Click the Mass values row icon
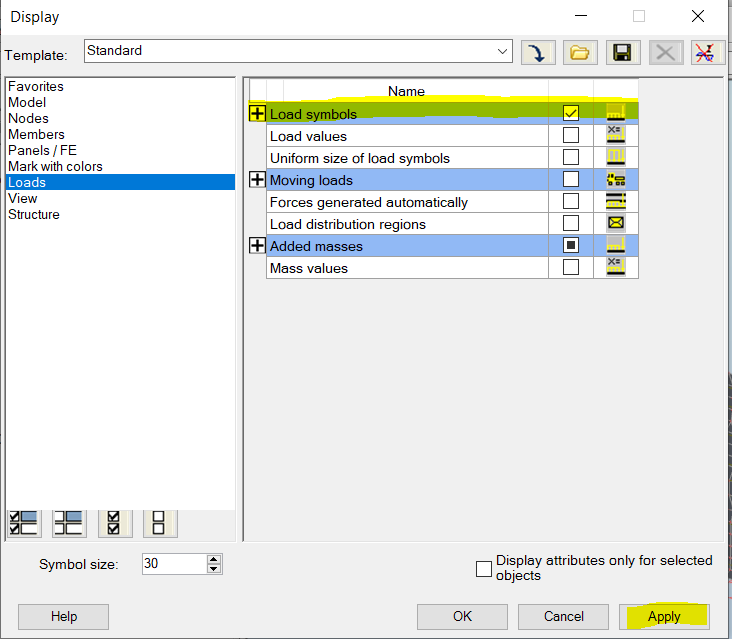 pyautogui.click(x=616, y=267)
